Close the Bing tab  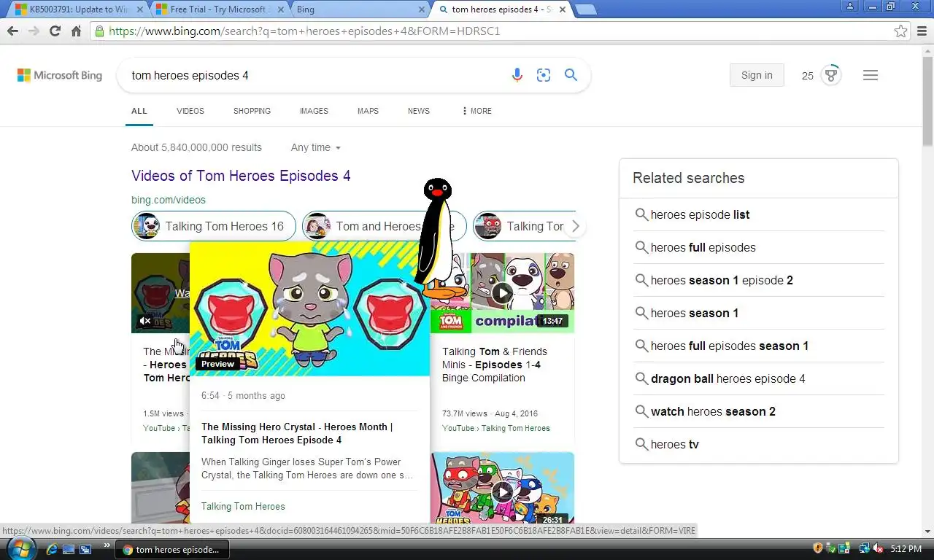[421, 9]
